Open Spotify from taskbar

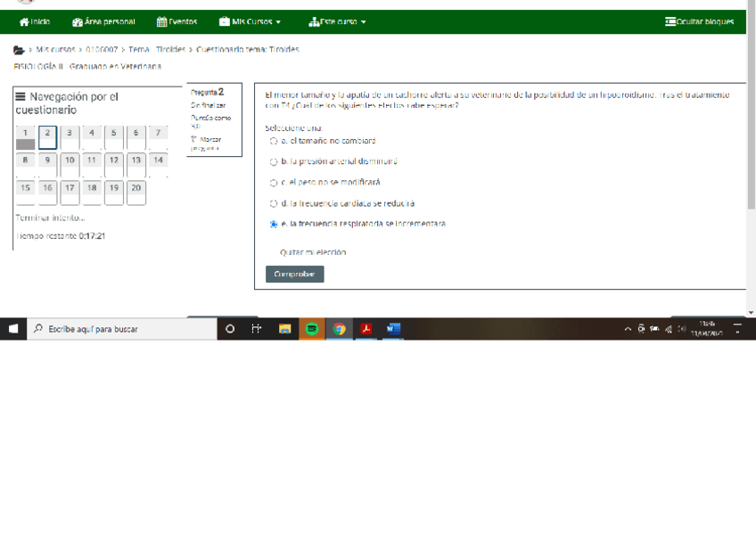click(312, 329)
